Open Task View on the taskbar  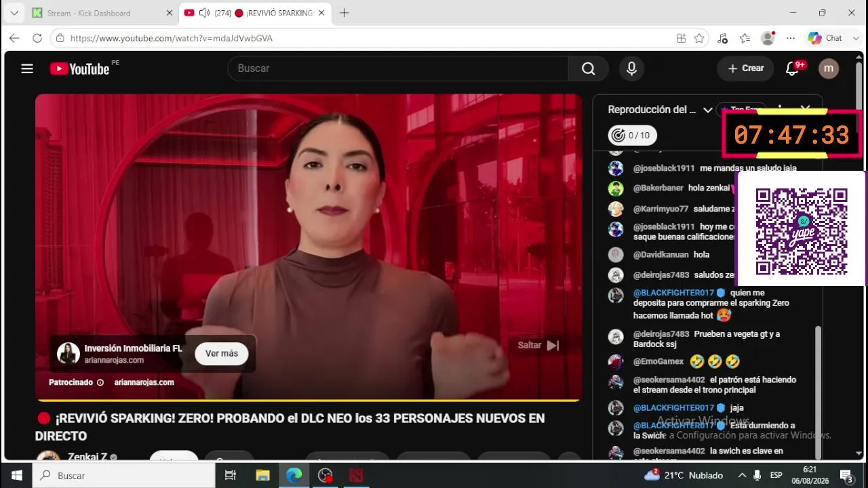230,475
